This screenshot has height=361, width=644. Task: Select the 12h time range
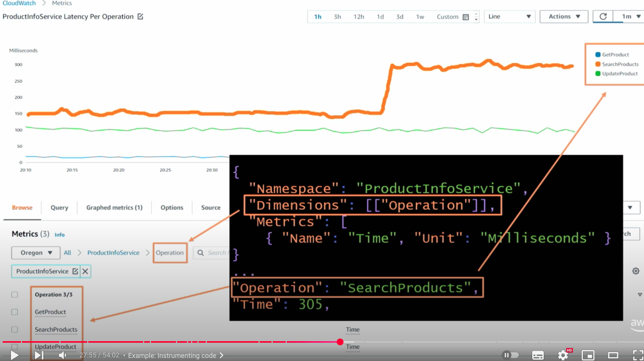[x=359, y=17]
